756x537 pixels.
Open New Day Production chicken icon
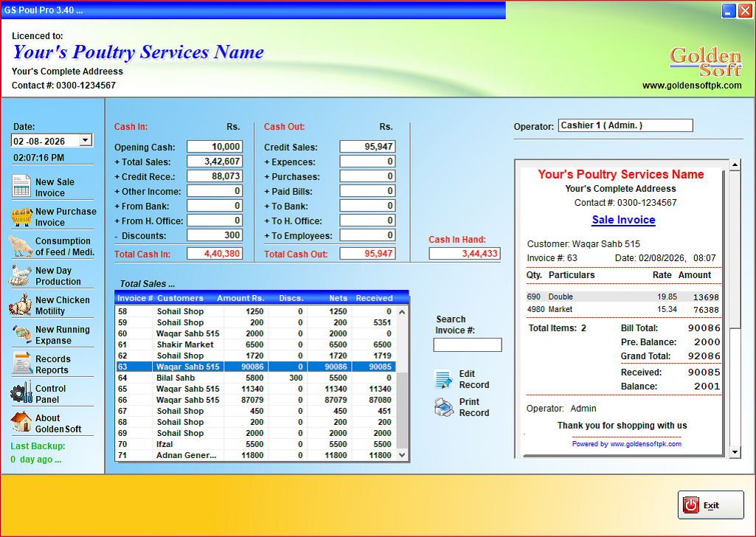[20, 275]
